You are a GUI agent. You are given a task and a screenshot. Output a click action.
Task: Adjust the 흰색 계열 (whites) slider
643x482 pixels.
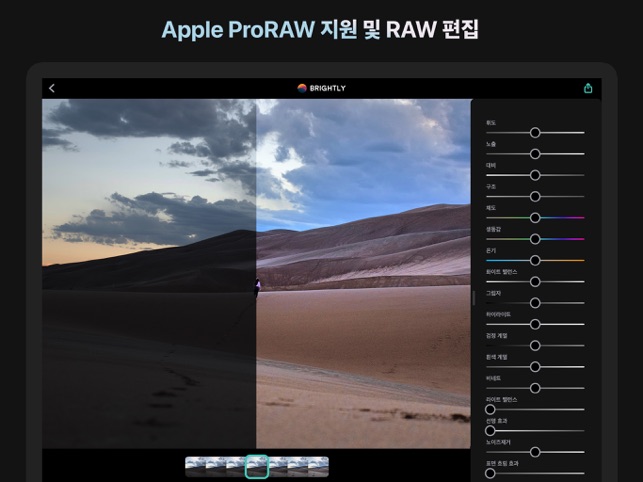coord(535,367)
